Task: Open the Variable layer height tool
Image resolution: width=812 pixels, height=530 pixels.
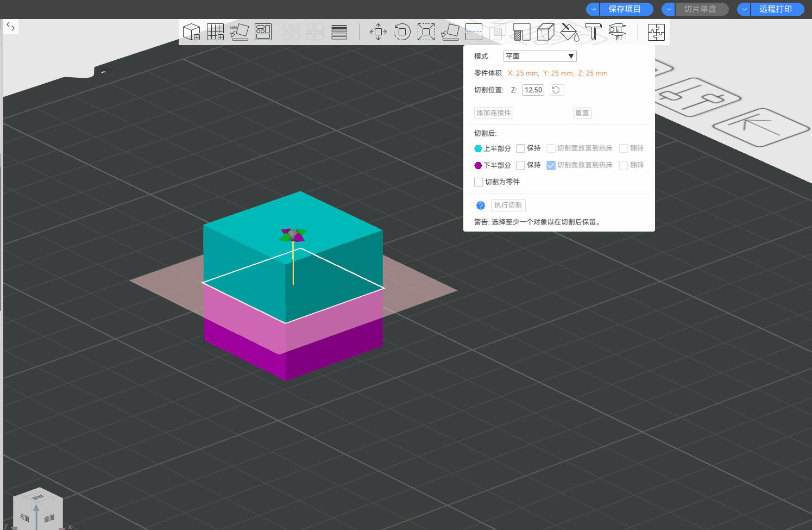Action: (339, 32)
